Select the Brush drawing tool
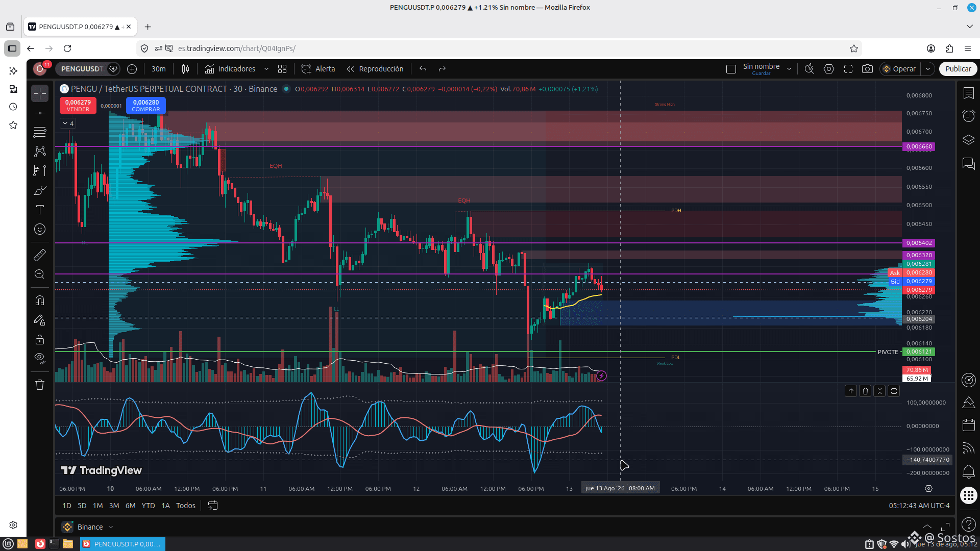This screenshot has width=980, height=551. pos(40,190)
